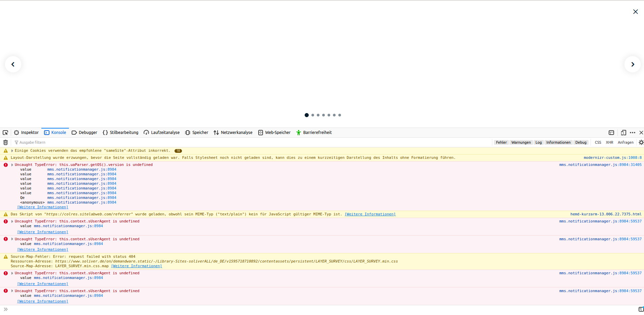Toggle the first sUserAgent TypeError expander arrow

[12, 221]
